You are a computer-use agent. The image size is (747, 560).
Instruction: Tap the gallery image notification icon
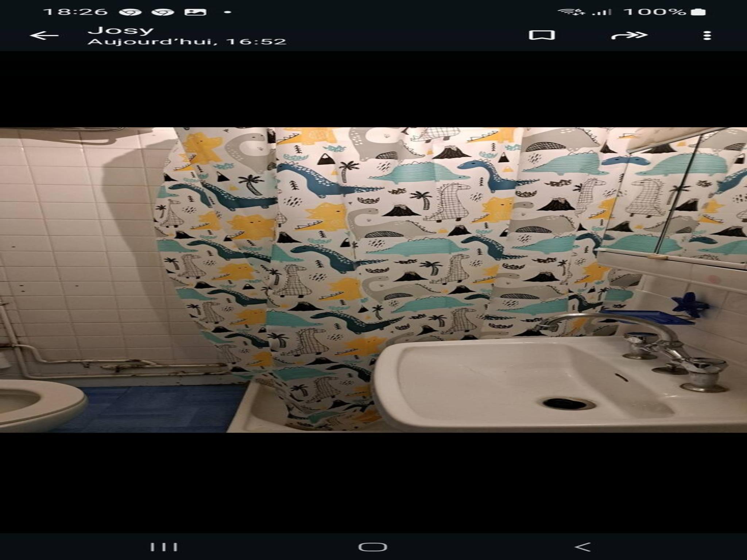(x=196, y=12)
